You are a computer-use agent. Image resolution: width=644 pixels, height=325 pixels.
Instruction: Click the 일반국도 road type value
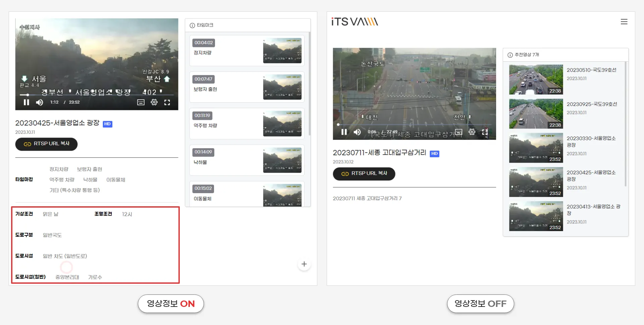pyautogui.click(x=52, y=235)
